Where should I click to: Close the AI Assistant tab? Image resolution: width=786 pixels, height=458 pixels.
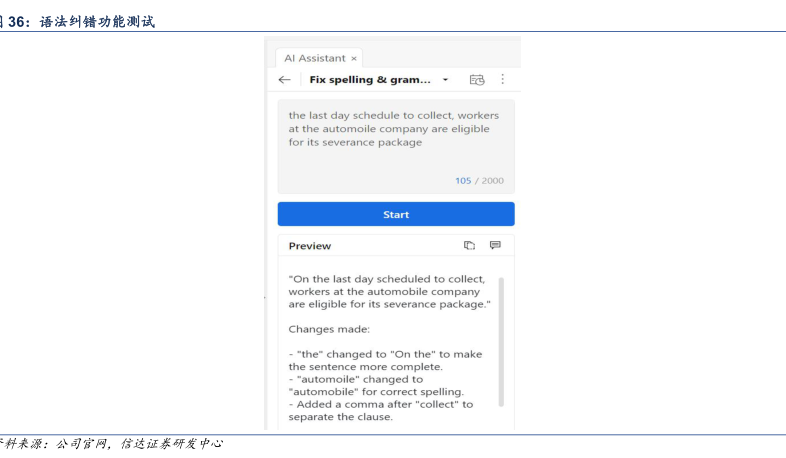(354, 59)
